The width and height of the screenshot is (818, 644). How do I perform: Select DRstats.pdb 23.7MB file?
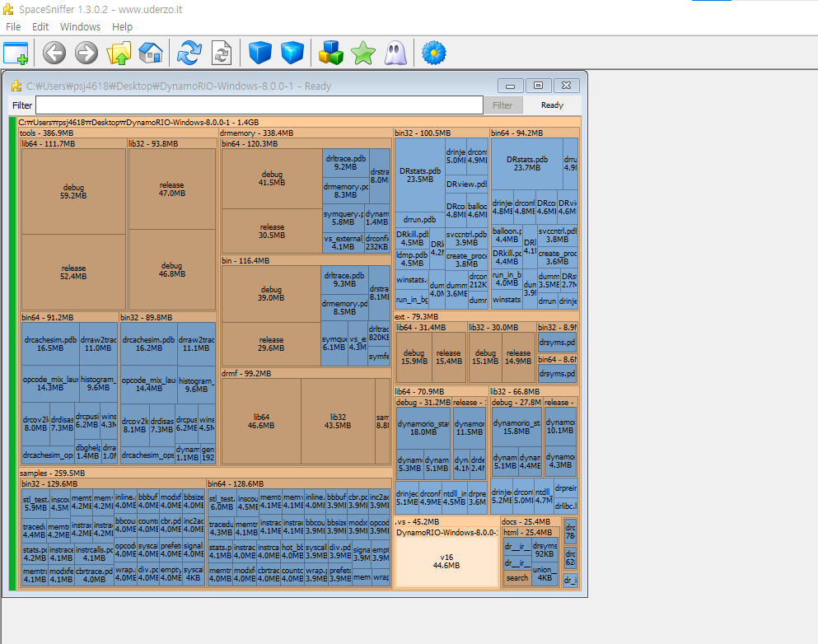click(527, 164)
